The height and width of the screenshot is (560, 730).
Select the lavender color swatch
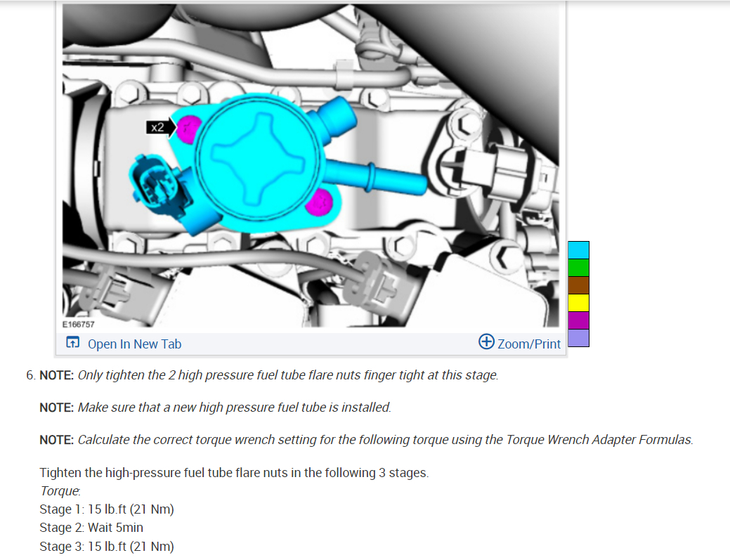tap(579, 338)
